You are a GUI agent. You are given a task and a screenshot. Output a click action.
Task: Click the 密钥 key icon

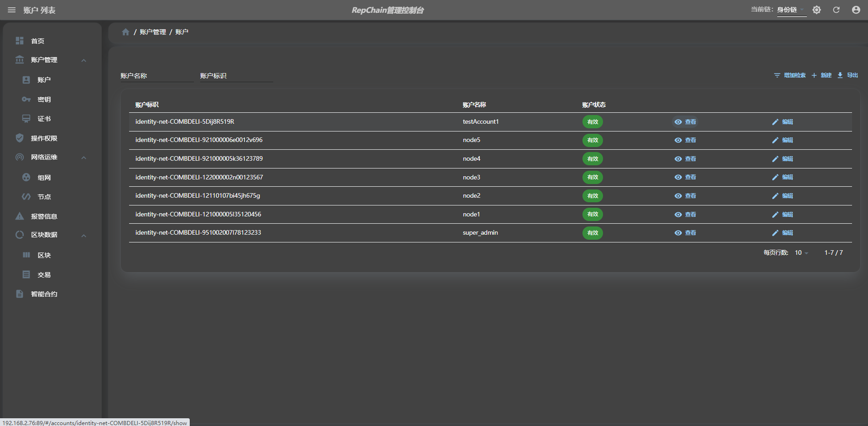26,99
